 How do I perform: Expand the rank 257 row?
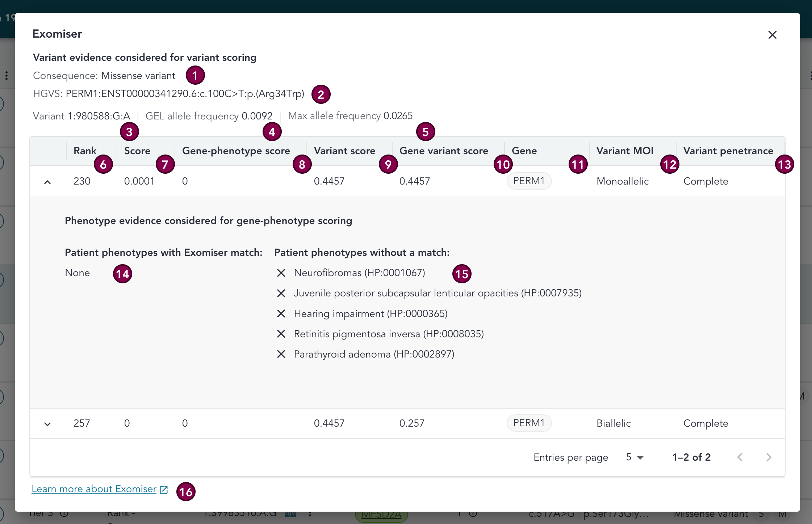(47, 424)
